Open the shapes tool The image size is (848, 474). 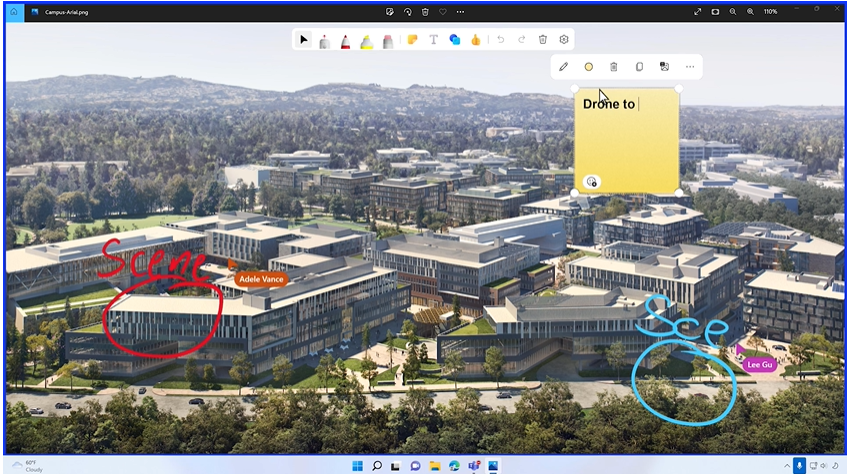click(455, 40)
